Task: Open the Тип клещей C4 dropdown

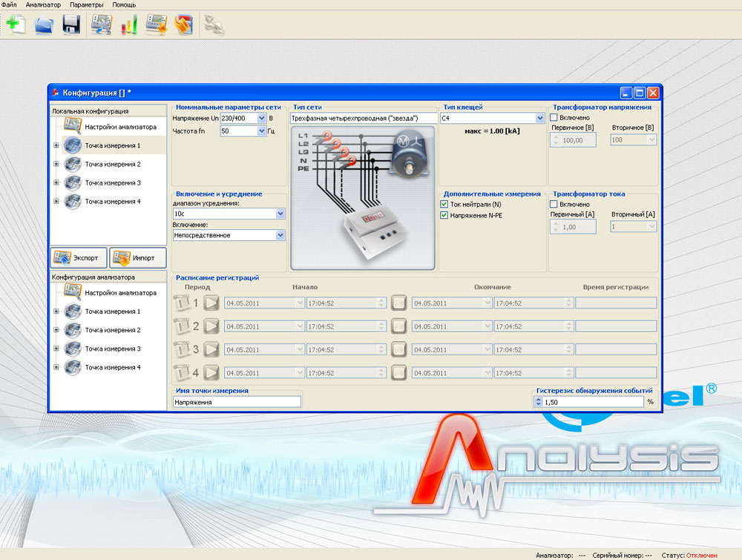Action: pyautogui.click(x=539, y=118)
